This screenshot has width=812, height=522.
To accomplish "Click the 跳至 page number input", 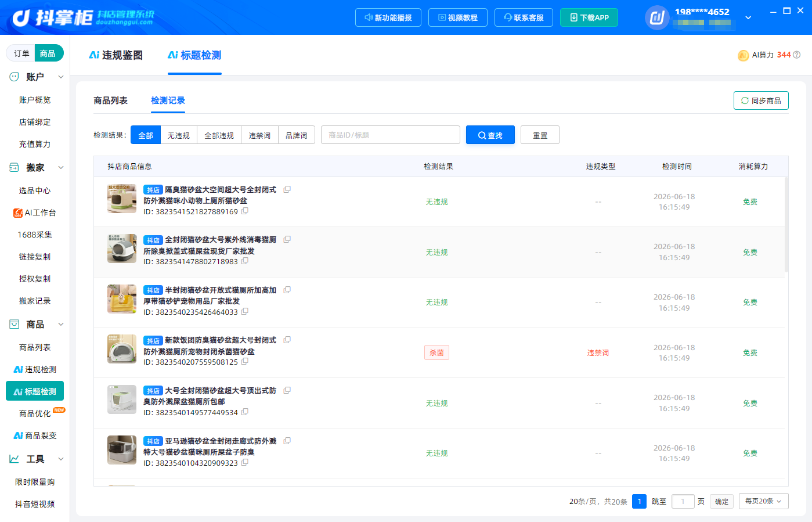I will [683, 501].
